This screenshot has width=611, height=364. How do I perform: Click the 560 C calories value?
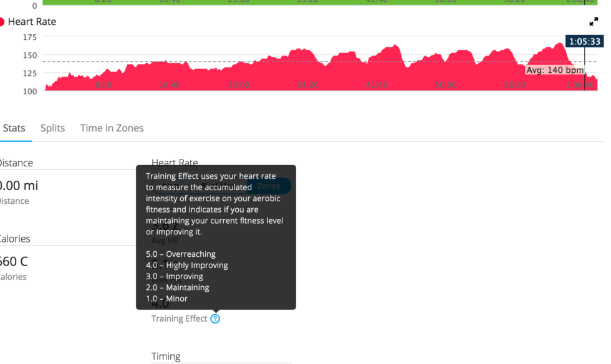(14, 261)
